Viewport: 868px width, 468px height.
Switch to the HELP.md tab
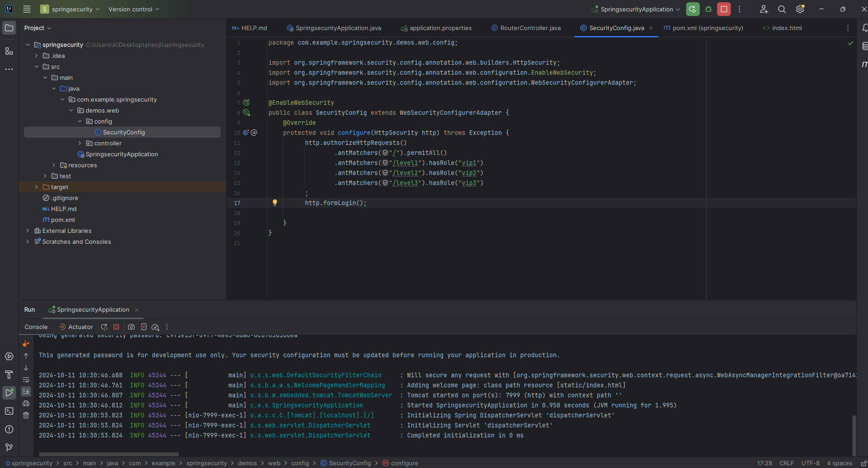point(250,28)
